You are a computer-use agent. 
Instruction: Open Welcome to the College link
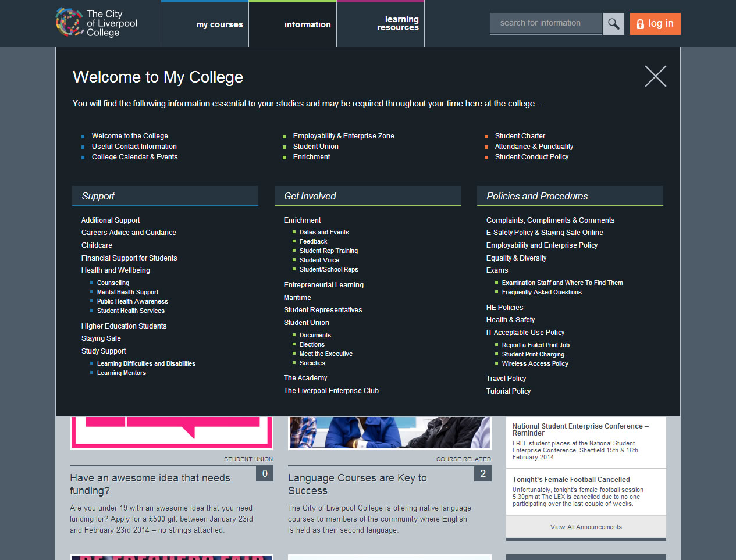[x=130, y=136]
